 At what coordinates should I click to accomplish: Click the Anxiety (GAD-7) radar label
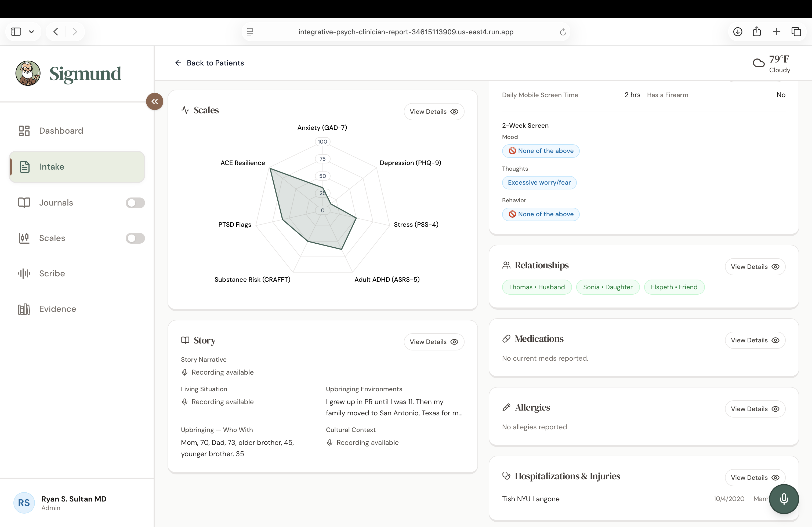322,127
